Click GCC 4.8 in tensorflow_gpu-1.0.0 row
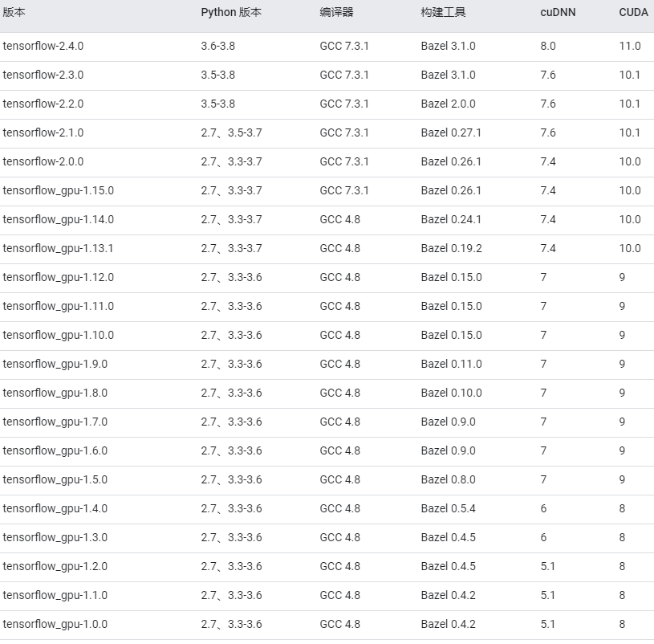This screenshot has height=644, width=654. pos(340,624)
